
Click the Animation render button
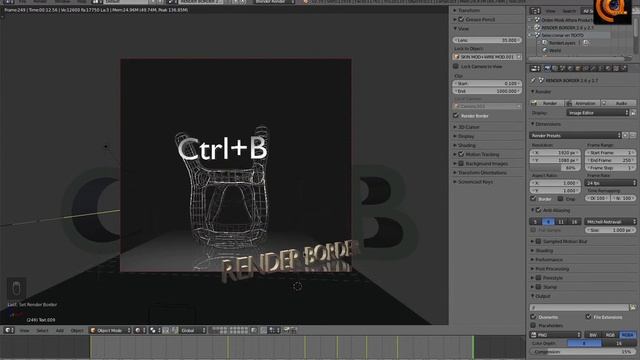tap(582, 103)
